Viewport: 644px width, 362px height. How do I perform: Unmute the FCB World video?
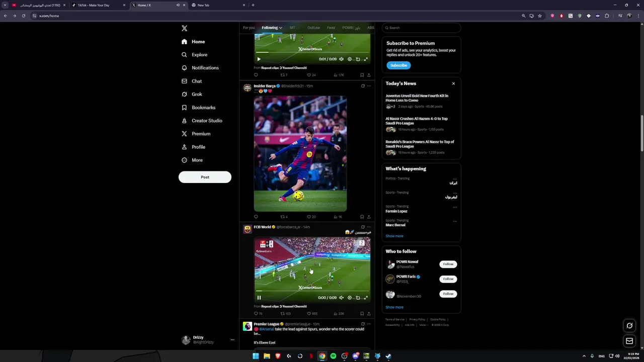click(341, 298)
